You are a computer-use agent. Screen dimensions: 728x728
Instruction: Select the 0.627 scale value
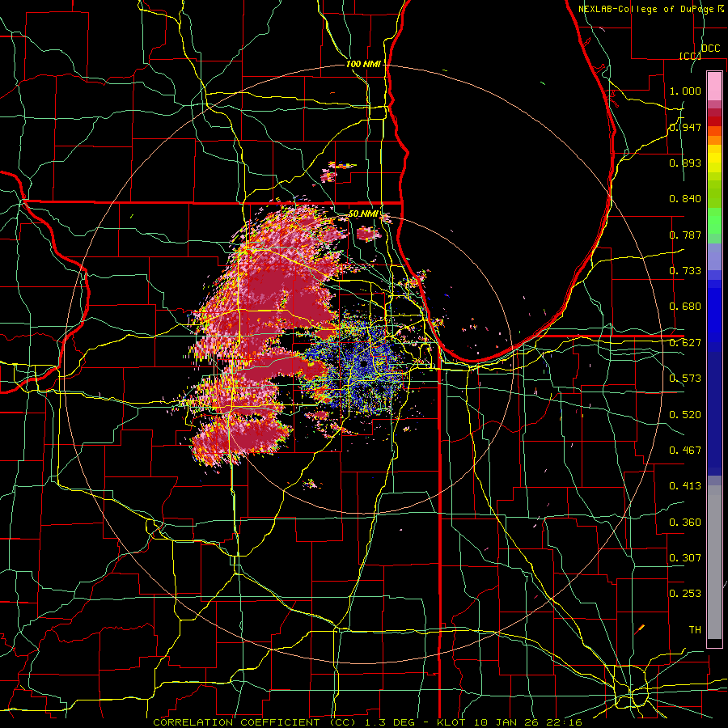pyautogui.click(x=685, y=343)
